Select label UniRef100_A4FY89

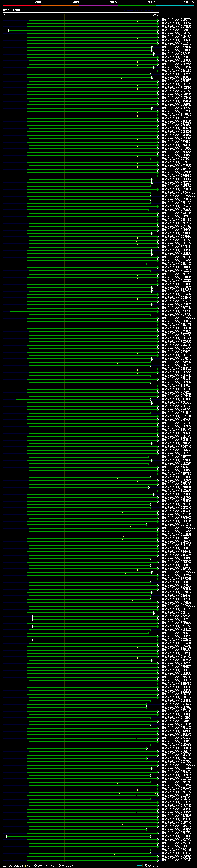[x=176, y=474]
